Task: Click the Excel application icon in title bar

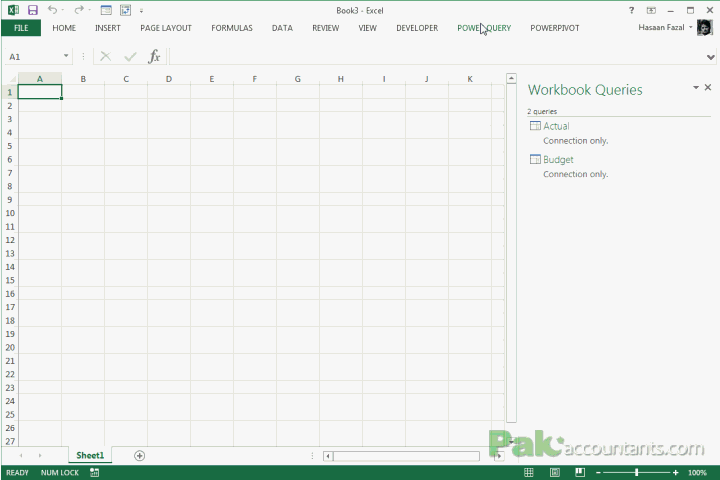Action: click(x=13, y=10)
